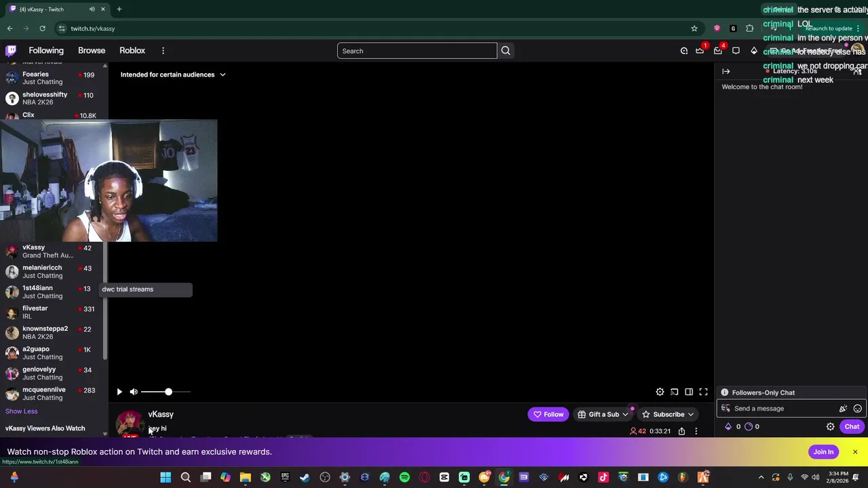Follow the vKassy channel

(x=549, y=414)
